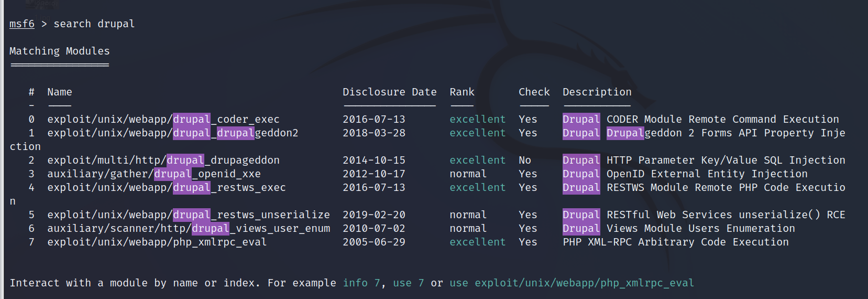Click 'excellent' rank of drupal_coder_exec row
The image size is (868, 299).
coord(478,120)
